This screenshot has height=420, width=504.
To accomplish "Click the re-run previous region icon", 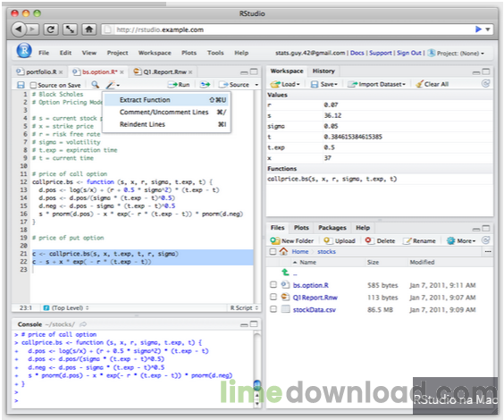I will click(205, 85).
